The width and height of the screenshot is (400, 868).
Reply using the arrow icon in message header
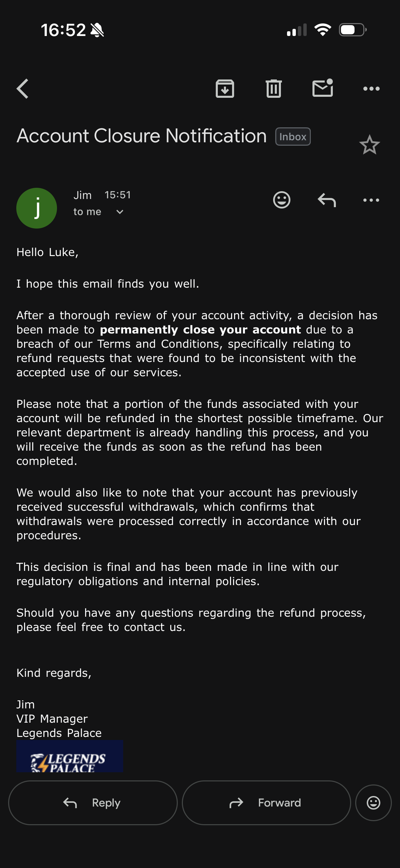pos(327,200)
